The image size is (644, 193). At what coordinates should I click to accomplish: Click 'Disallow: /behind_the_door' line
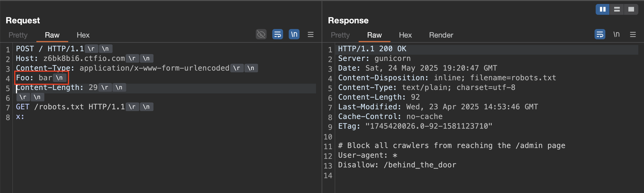tap(397, 165)
